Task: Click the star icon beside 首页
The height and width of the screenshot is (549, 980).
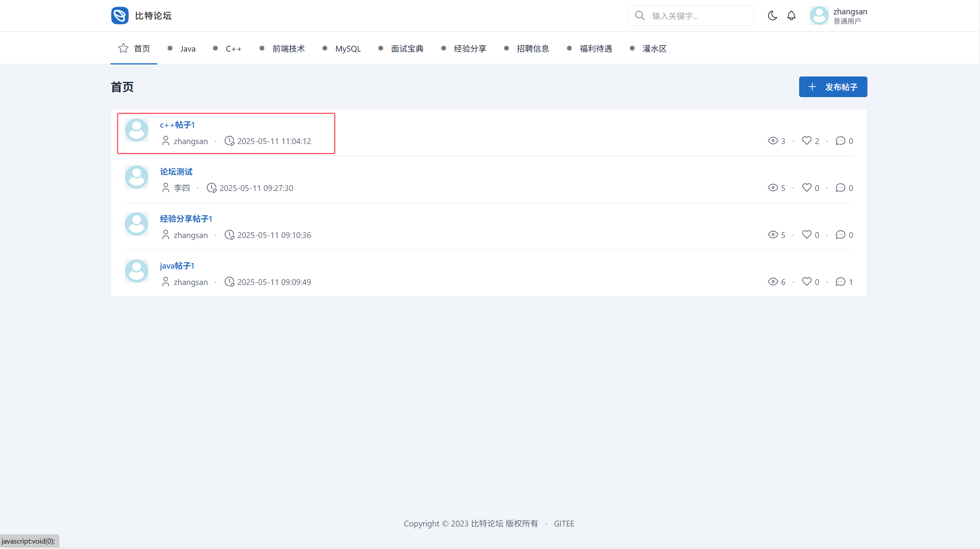Action: click(123, 48)
